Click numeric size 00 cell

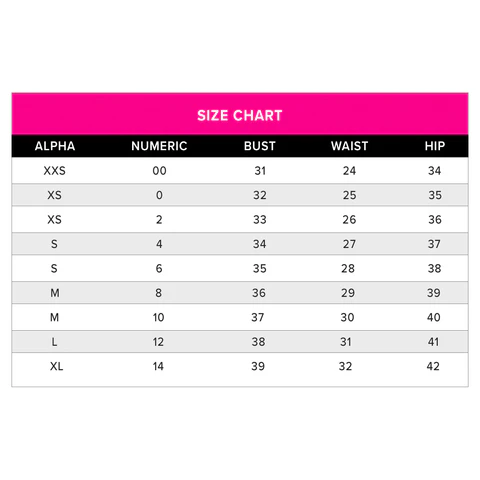159,171
